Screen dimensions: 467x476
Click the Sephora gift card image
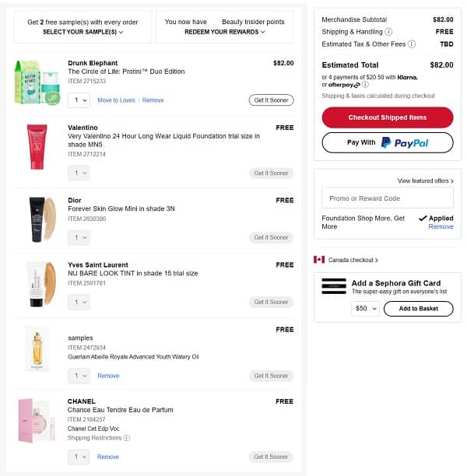point(334,285)
